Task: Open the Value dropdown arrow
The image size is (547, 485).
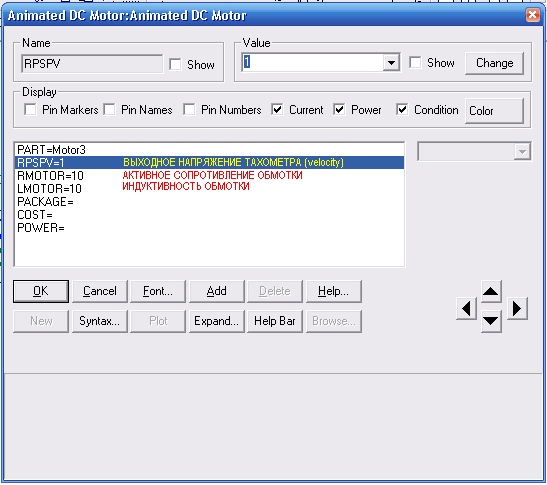Action: click(391, 63)
